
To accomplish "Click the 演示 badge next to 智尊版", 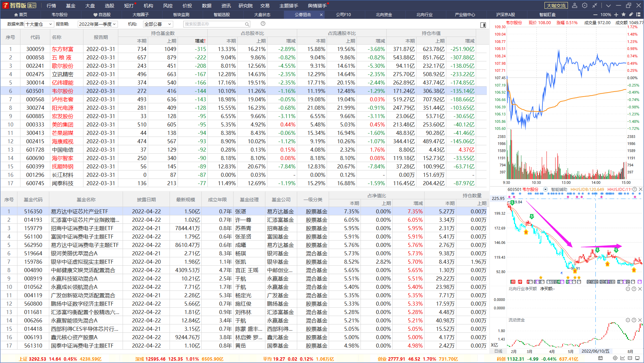I will click(32, 5).
